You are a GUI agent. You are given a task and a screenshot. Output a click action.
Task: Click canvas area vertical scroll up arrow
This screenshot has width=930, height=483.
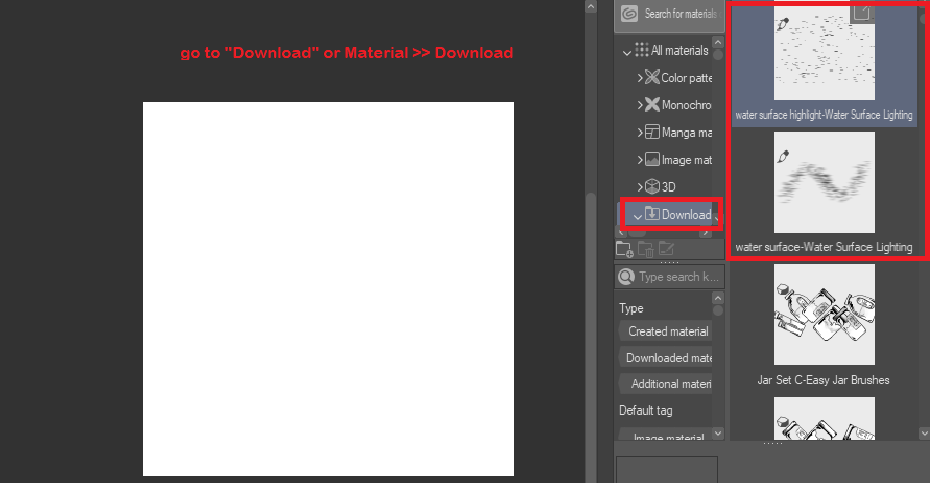click(x=591, y=7)
